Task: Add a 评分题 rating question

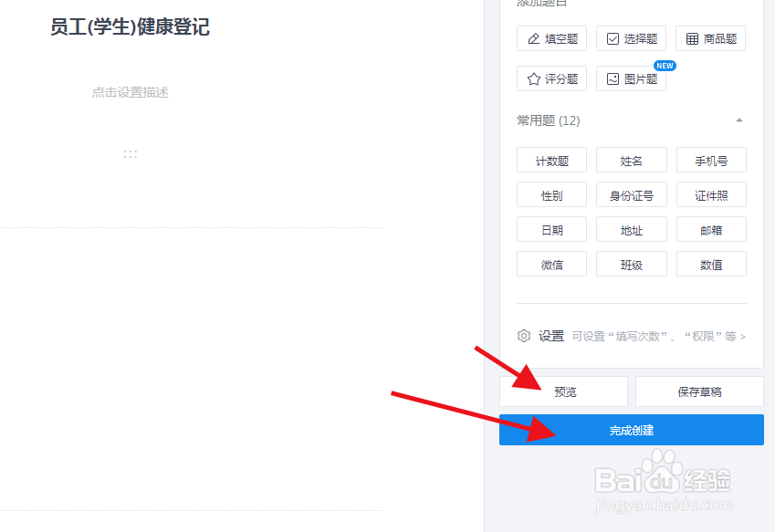Action: [x=551, y=78]
